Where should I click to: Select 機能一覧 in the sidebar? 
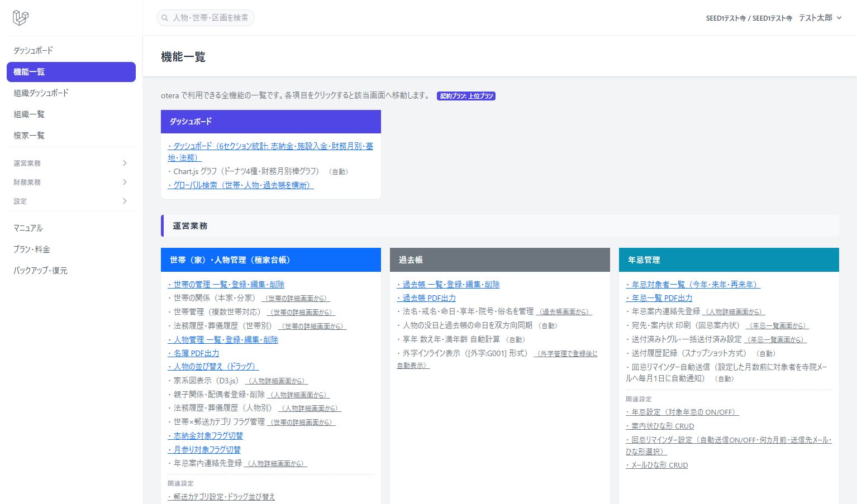click(71, 72)
